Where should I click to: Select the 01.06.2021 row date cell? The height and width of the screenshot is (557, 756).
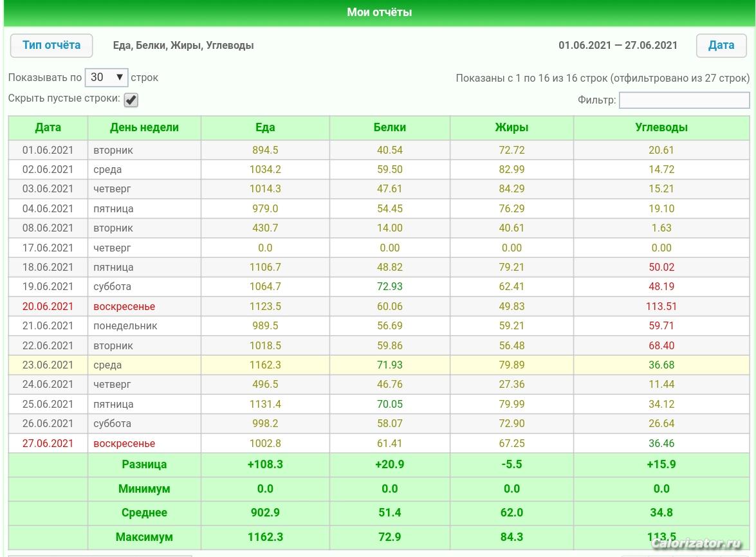[x=48, y=150]
